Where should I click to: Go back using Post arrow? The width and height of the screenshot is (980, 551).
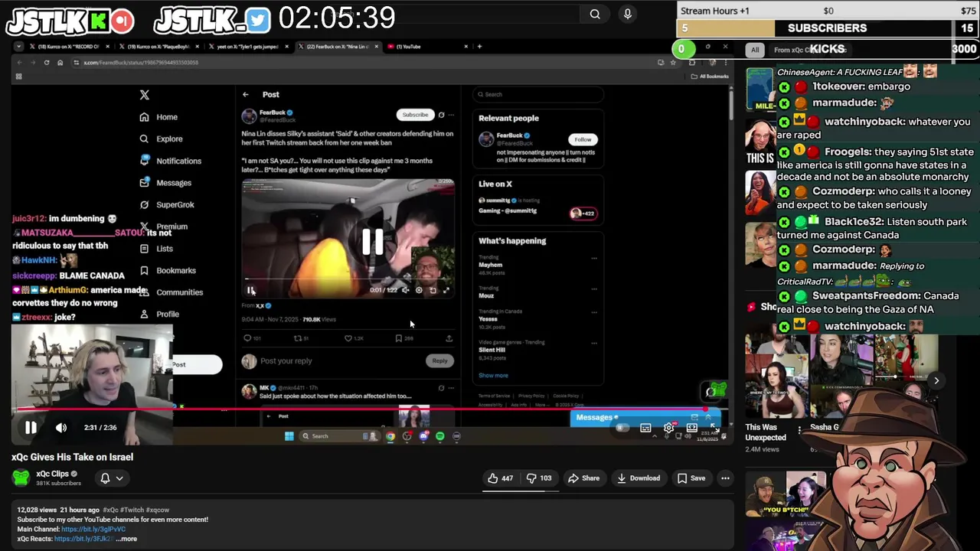[246, 95]
